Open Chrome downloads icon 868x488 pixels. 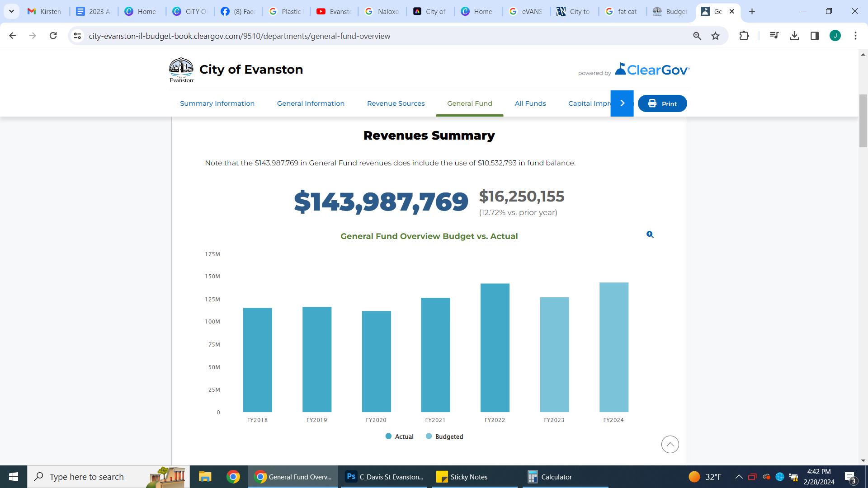click(794, 36)
